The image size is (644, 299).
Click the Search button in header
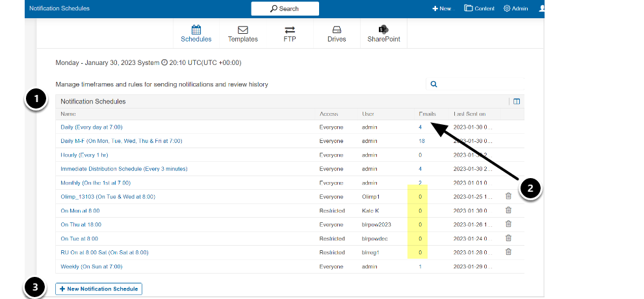click(x=285, y=8)
